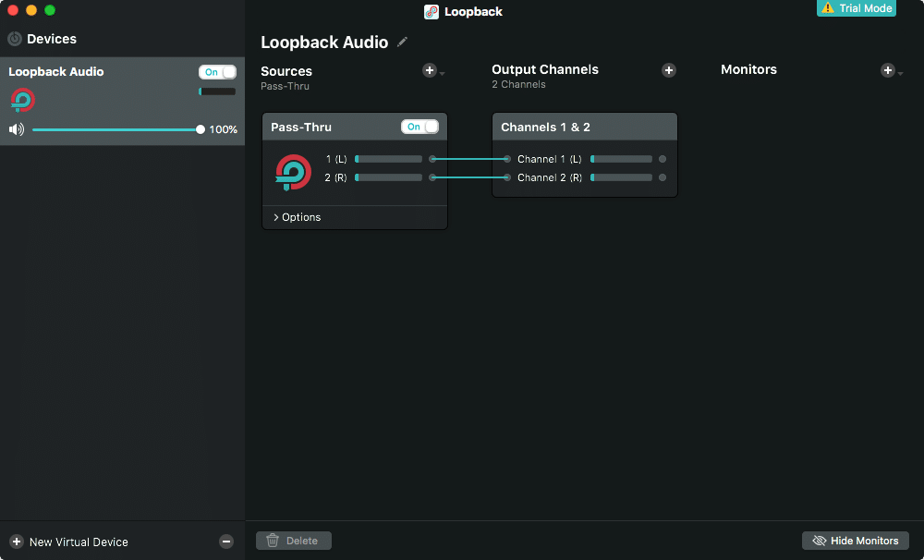The image size is (924, 560).
Task: Click the Output Channels heading
Action: [x=545, y=69]
